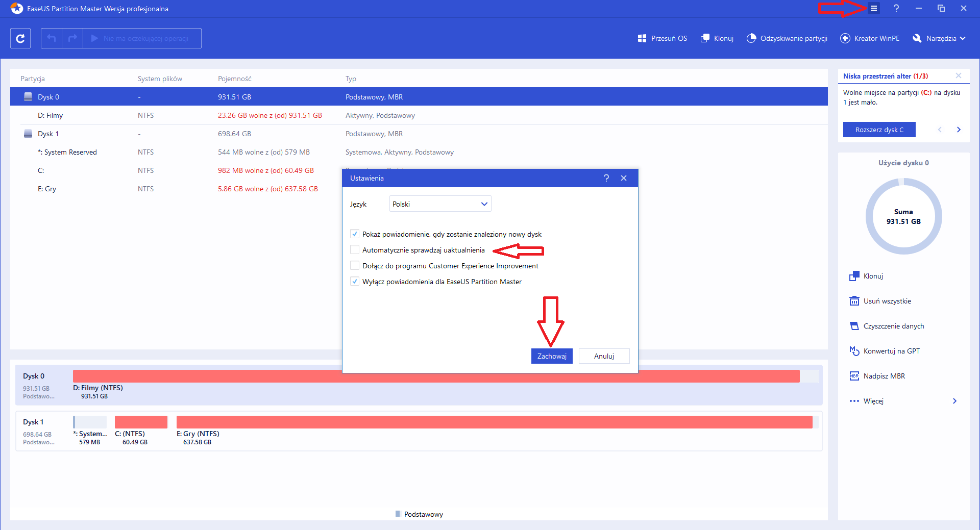Select the Dysk 0 row in partition list

tap(419, 97)
